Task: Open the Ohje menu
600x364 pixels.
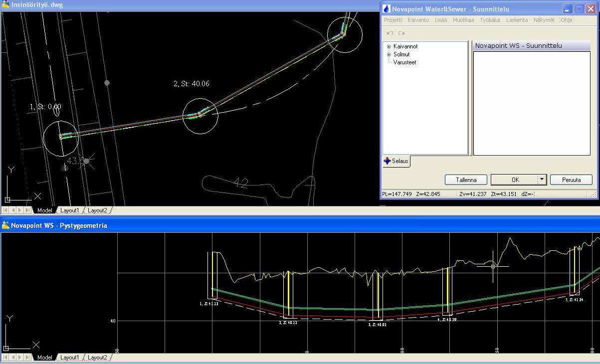Action: (x=566, y=20)
